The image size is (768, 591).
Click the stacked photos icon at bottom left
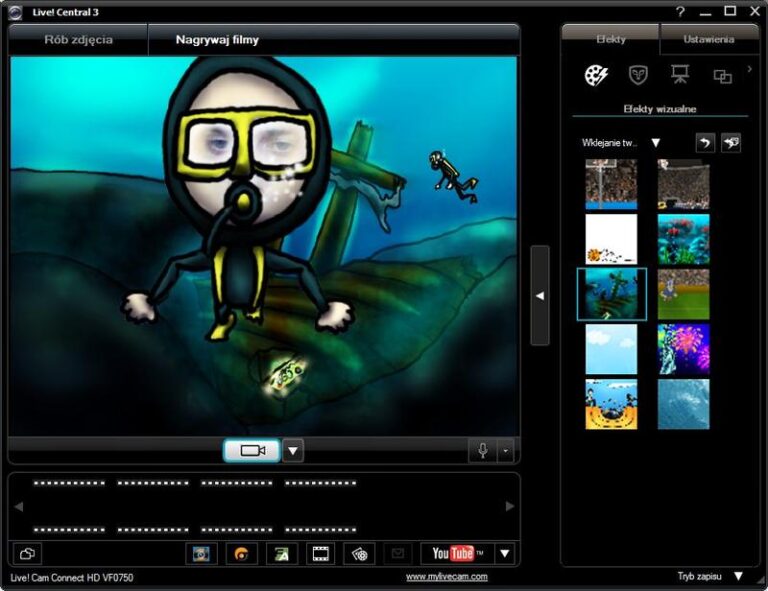(28, 553)
